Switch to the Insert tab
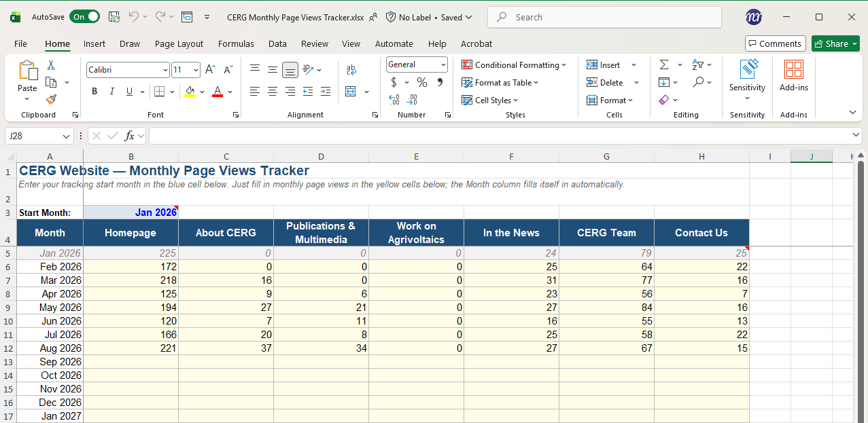868x423 pixels. (94, 43)
